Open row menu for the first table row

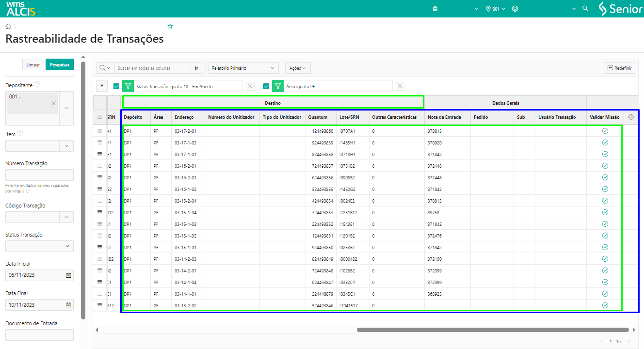pyautogui.click(x=100, y=131)
